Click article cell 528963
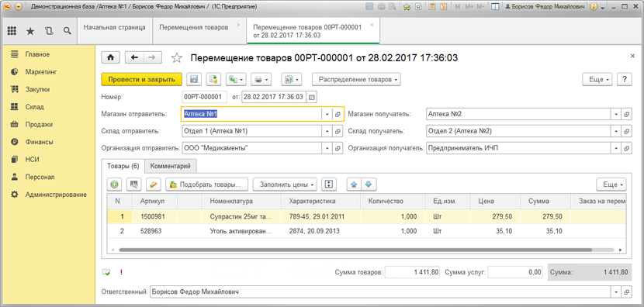This screenshot has width=644, height=307. tap(154, 231)
